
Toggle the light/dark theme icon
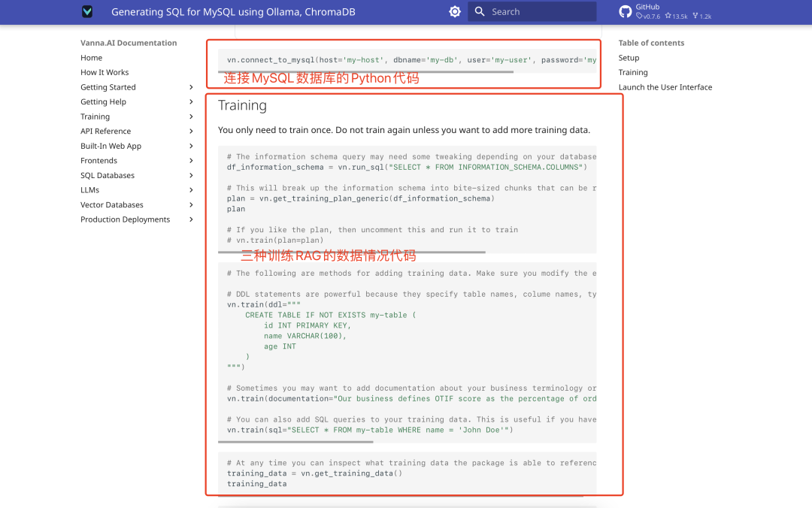pyautogui.click(x=455, y=12)
